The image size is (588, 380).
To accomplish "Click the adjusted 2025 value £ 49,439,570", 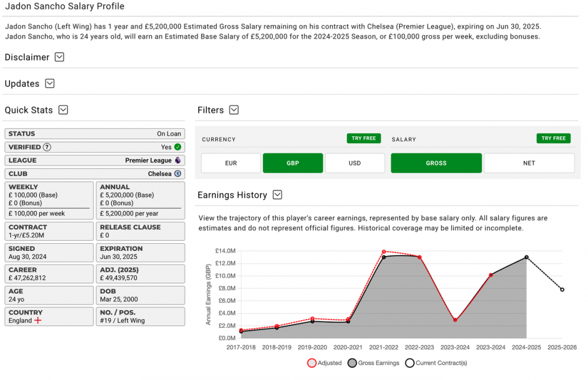I will point(119,278).
